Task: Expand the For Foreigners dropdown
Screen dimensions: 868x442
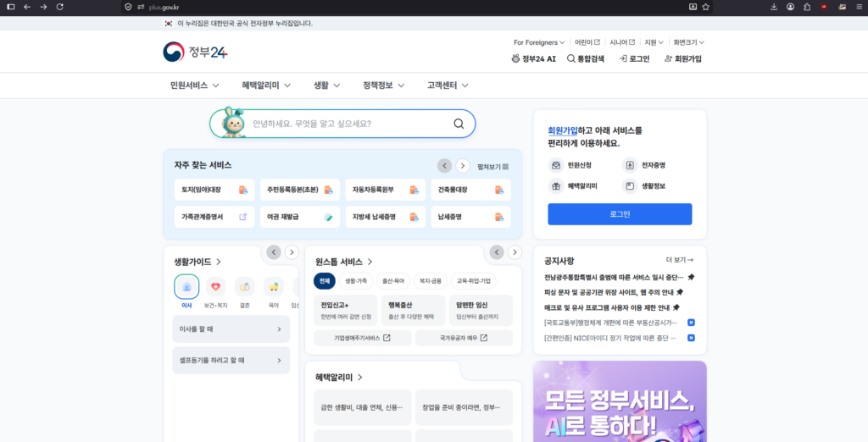Action: point(538,42)
